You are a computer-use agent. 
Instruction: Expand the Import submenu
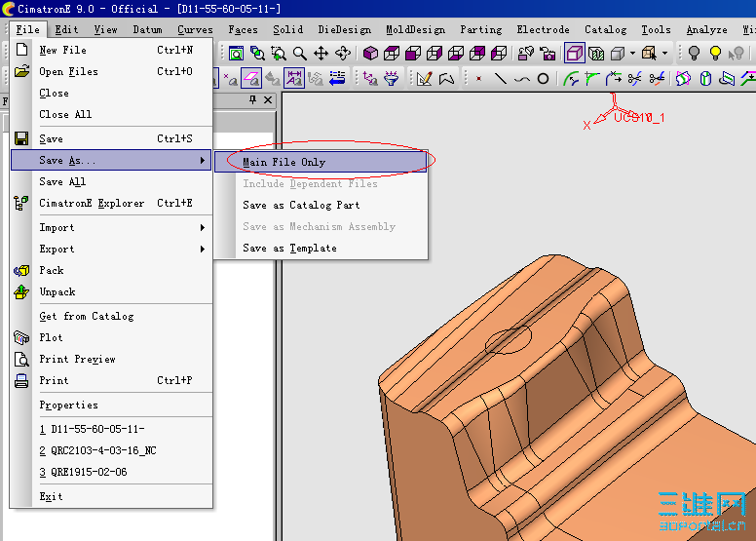(x=111, y=227)
